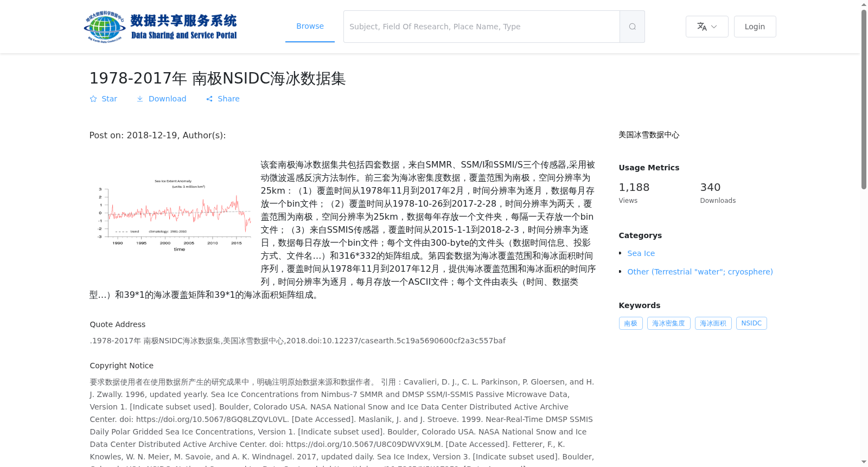Click the 美国冰雪数据中心 author text
Image resolution: width=868 pixels, height=467 pixels.
pos(649,135)
